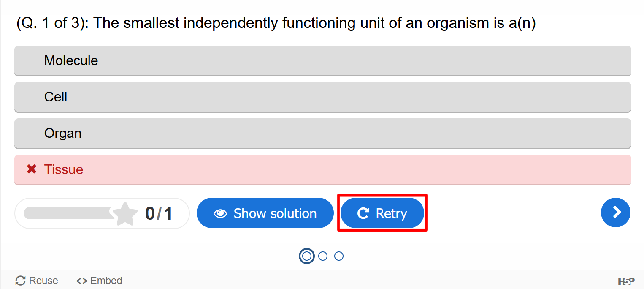Open the Reuse text link
Viewport: 644px width, 289px height.
point(43,281)
